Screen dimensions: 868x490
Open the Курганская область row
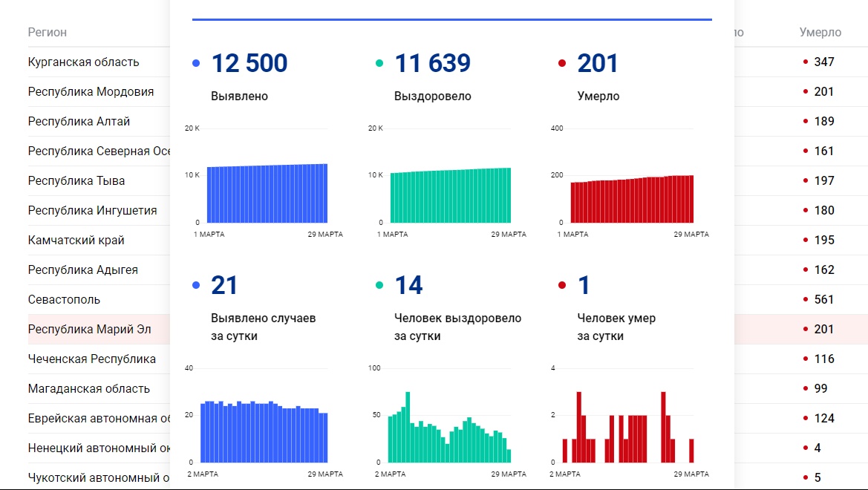tap(83, 62)
